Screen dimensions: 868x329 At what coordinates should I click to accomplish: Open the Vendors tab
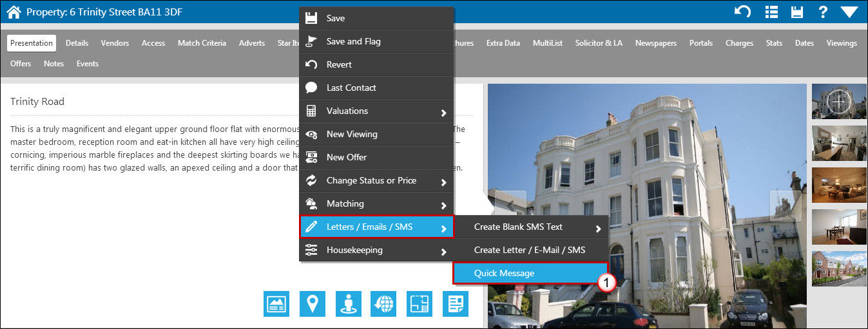point(115,43)
